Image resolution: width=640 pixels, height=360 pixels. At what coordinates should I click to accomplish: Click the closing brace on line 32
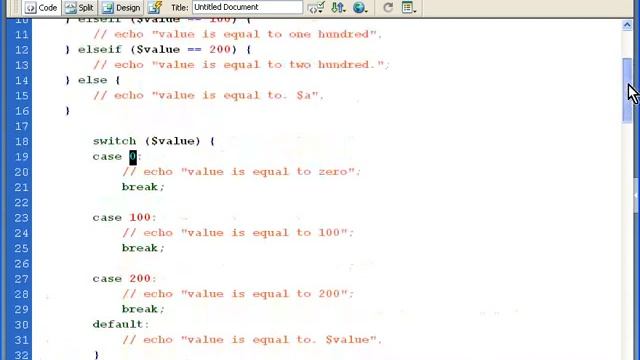pyautogui.click(x=97, y=355)
